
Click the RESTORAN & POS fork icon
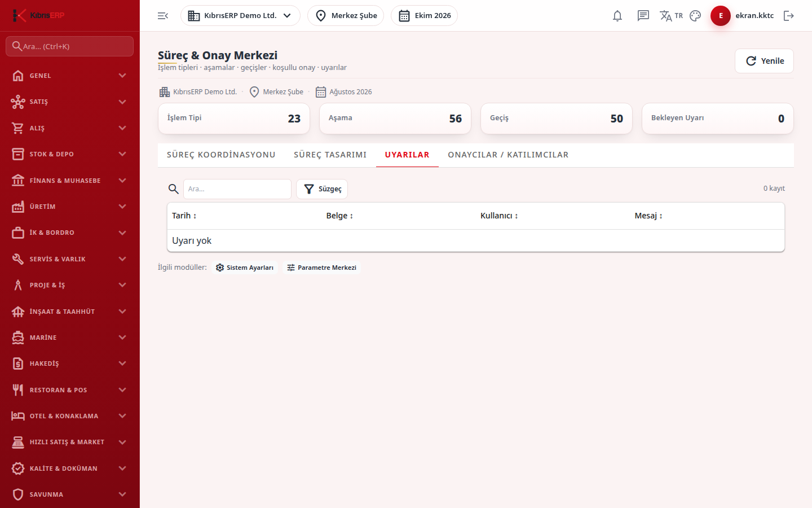click(18, 390)
